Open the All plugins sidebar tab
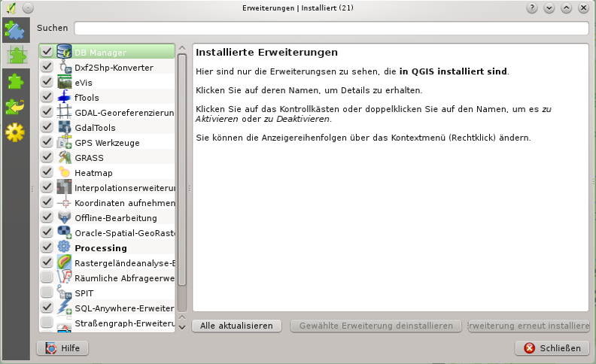 (15, 29)
